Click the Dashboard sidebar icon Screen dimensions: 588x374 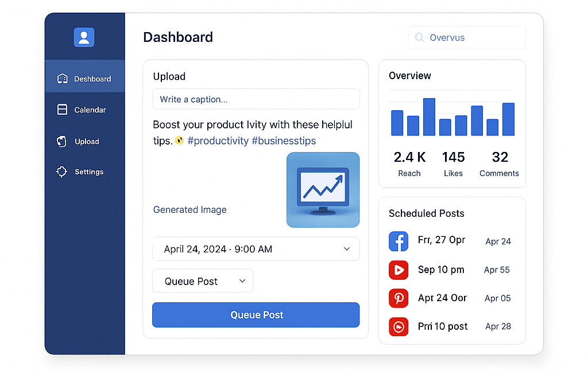point(62,79)
